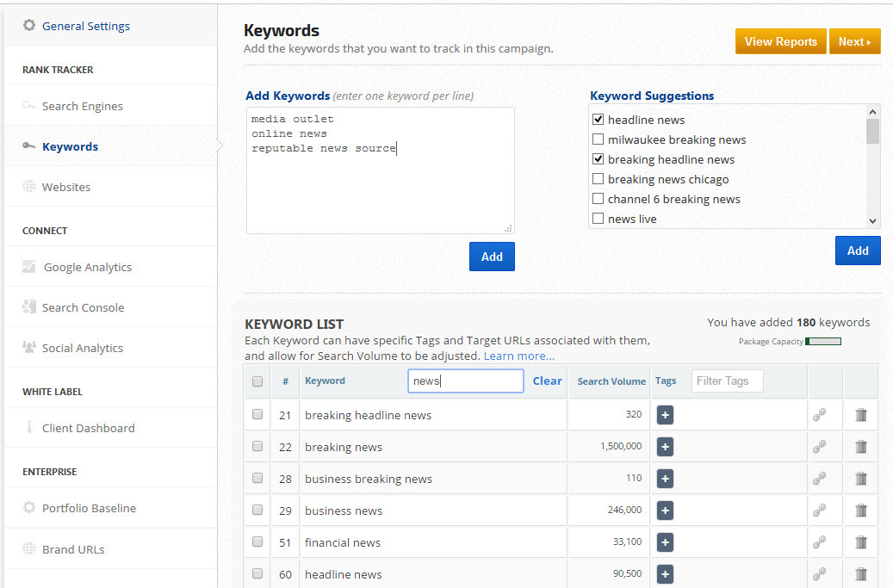Click trash icon for financial news row
The height and width of the screenshot is (588, 893).
(x=860, y=542)
